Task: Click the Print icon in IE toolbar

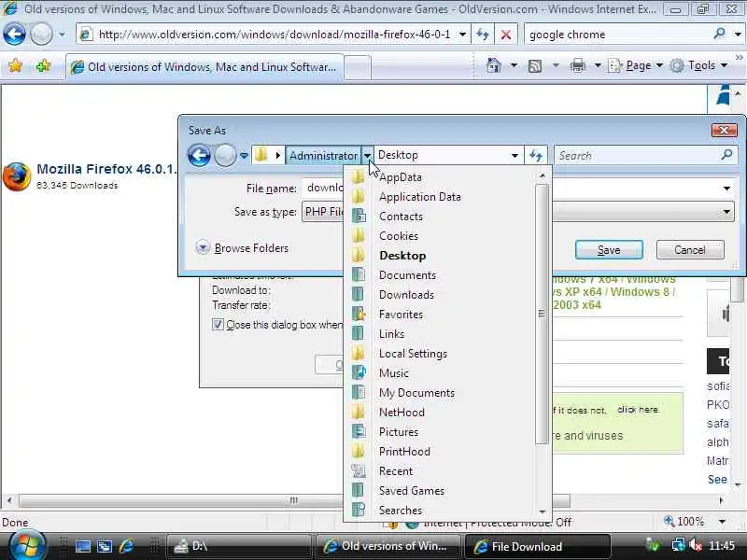Action: point(578,65)
